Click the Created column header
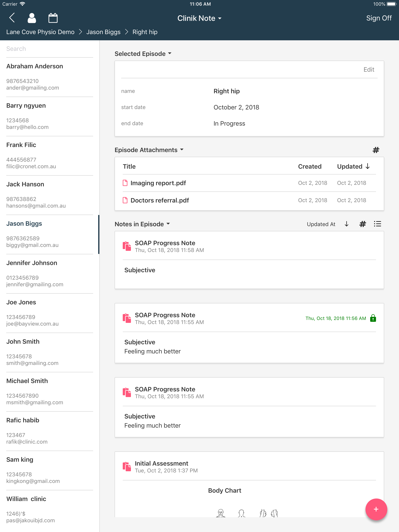Screen dimensions: 399x532 pos(309,166)
